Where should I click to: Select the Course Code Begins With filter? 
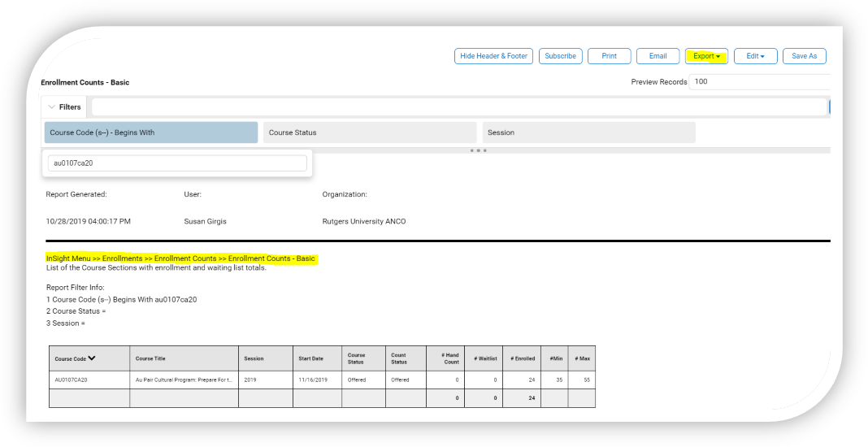click(x=150, y=132)
